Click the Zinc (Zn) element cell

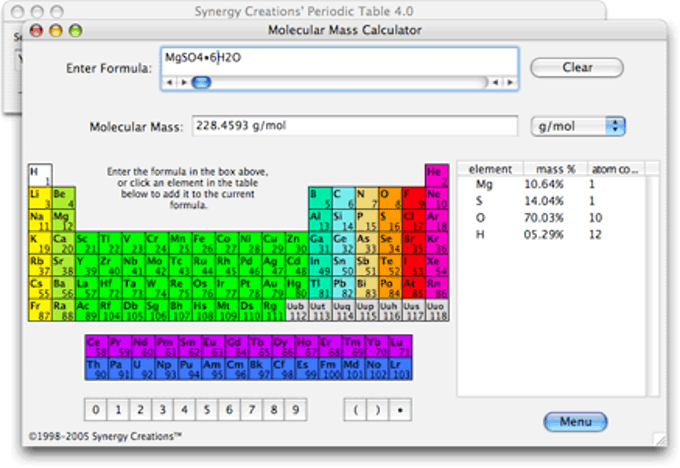click(297, 243)
